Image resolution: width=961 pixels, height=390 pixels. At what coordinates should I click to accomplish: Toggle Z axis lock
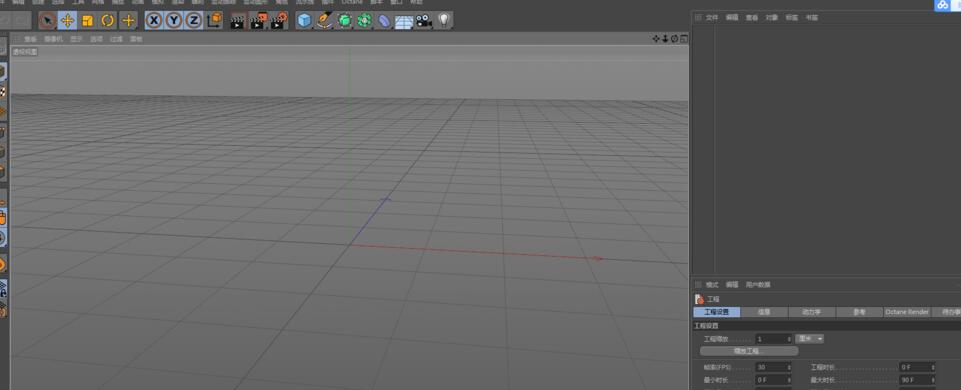(194, 20)
